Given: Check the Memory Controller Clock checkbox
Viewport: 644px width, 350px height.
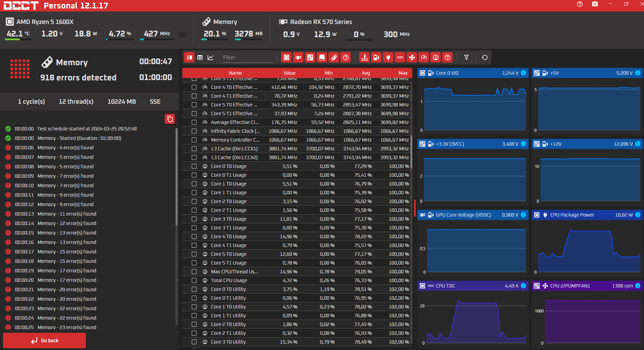Looking at the screenshot, I should [194, 140].
